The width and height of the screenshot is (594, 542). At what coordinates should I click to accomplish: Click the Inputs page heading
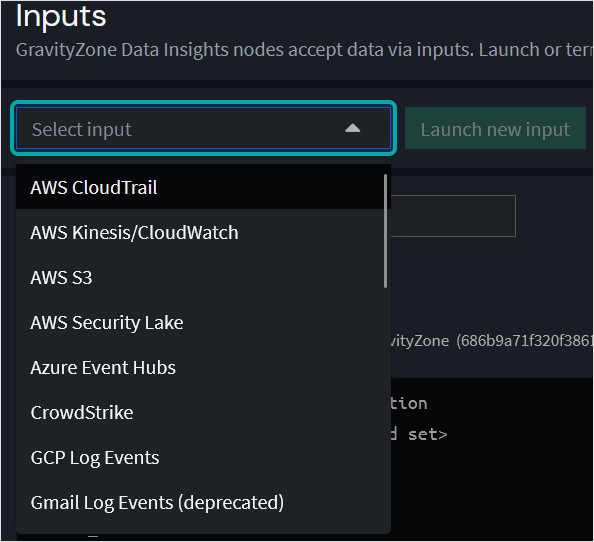(61, 16)
